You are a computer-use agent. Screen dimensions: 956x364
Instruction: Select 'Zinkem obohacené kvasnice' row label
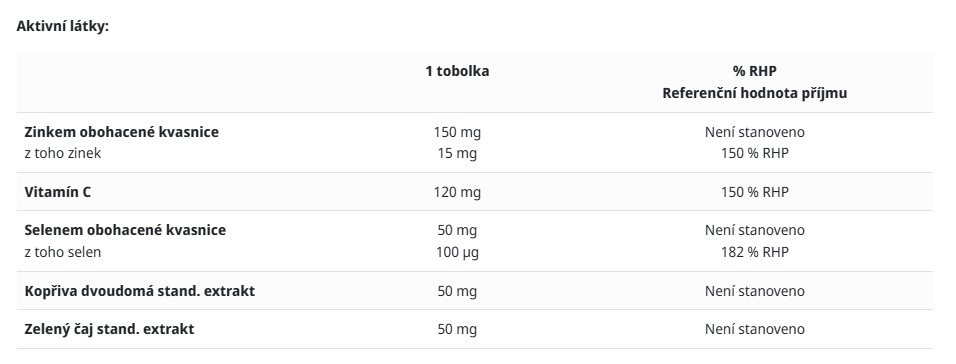click(x=121, y=132)
